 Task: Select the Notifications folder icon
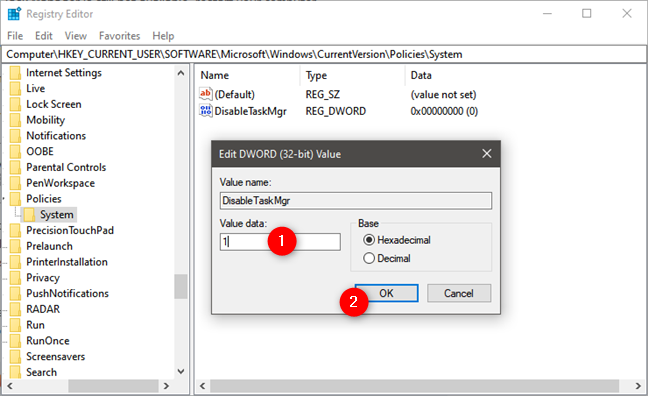coord(15,136)
